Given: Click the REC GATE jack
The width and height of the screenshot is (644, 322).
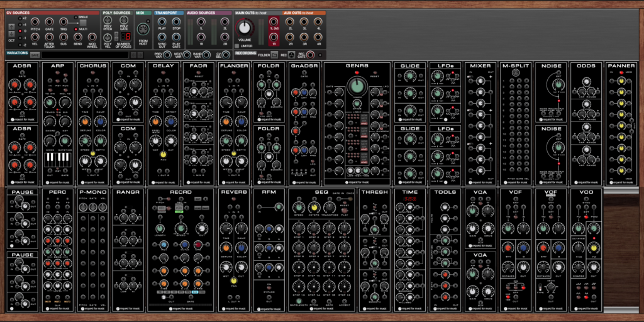Looking at the screenshot, I should [x=310, y=55].
